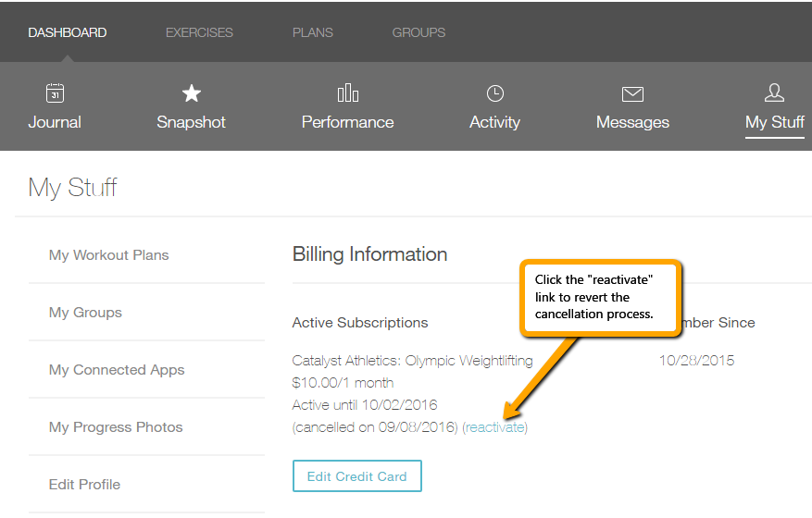The width and height of the screenshot is (812, 518).
Task: Open My Connected Apps section
Action: (117, 370)
